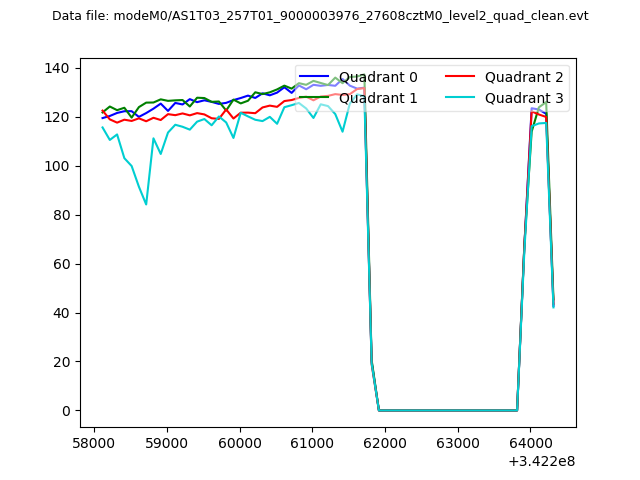Click the 60000 x-axis tick label
The image size is (640, 480).
pos(239,440)
